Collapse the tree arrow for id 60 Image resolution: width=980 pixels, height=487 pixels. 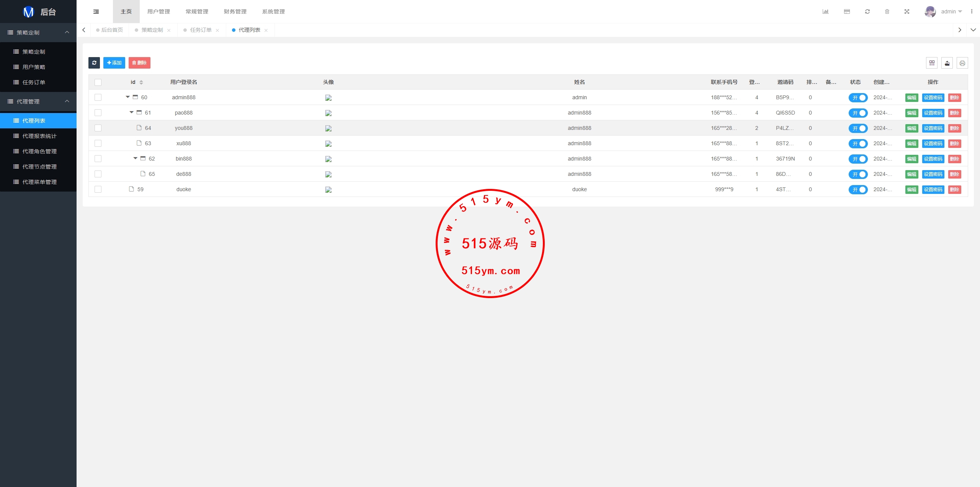pos(127,97)
